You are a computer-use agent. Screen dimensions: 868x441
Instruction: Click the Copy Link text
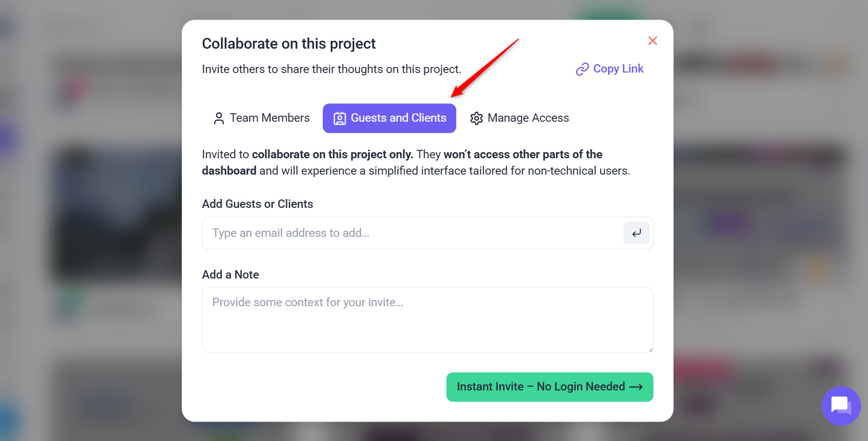pos(618,69)
